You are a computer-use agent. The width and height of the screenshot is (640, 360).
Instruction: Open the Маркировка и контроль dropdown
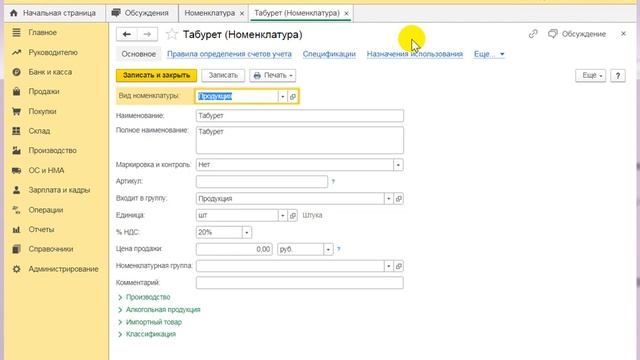coord(398,165)
